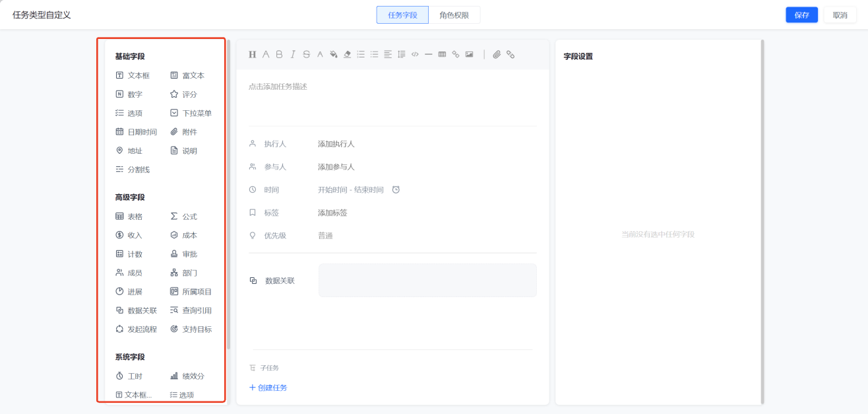Click the 字段设置 panel scrollbar
The width and height of the screenshot is (868, 414).
click(x=762, y=222)
